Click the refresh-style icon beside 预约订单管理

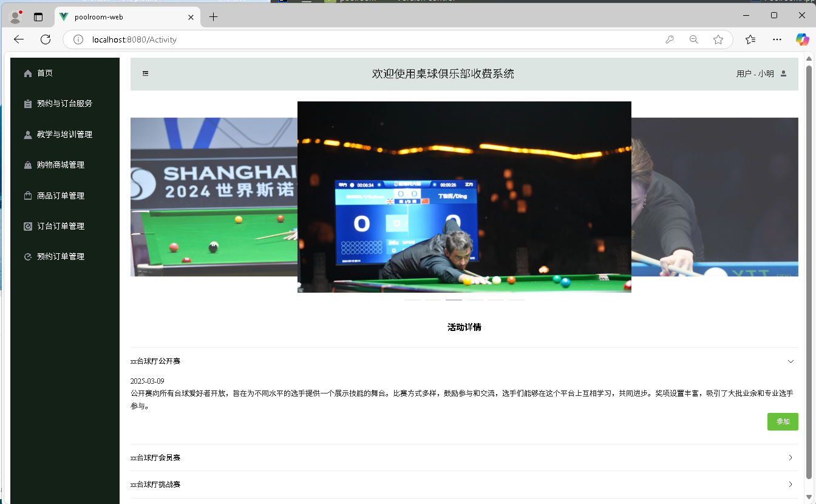(27, 257)
